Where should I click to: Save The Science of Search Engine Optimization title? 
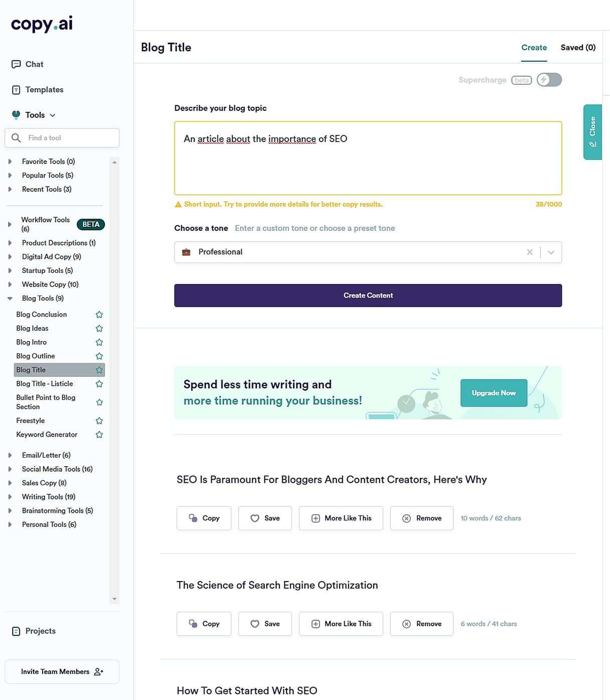coord(265,624)
